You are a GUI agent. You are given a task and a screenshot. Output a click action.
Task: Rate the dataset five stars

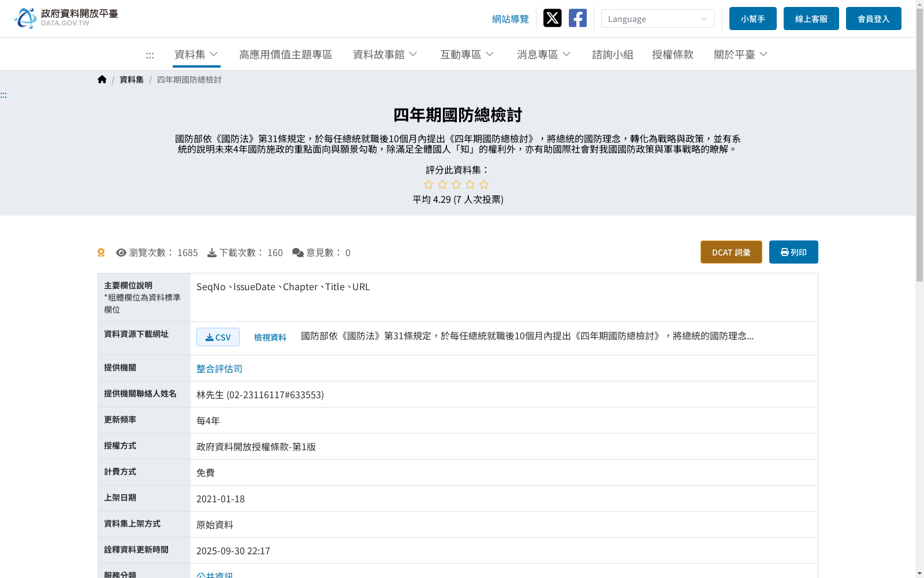[x=484, y=184]
